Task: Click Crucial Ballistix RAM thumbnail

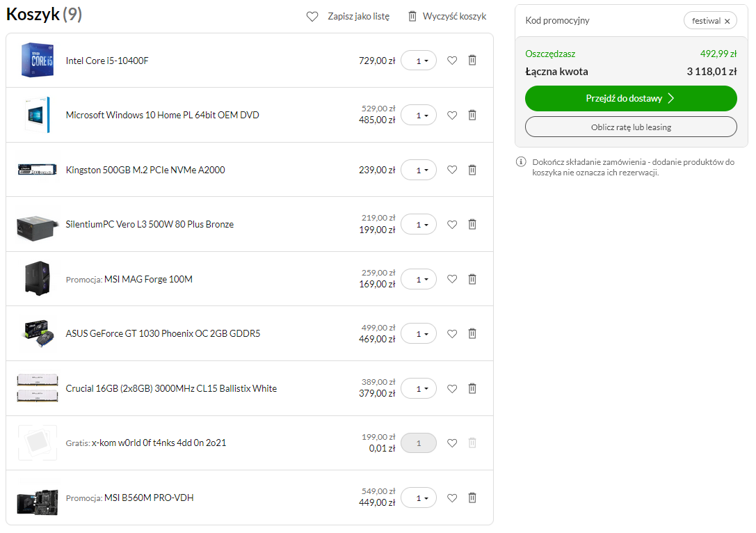Action: point(38,388)
